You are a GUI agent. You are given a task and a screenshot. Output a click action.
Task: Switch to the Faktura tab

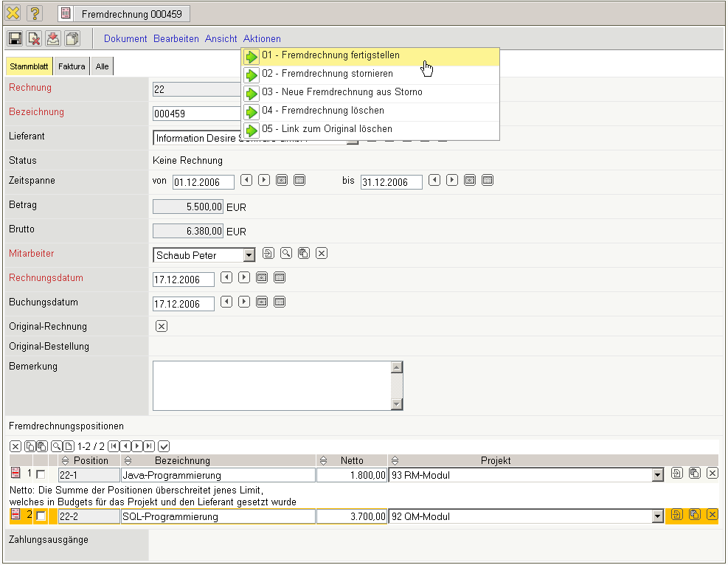tap(72, 66)
